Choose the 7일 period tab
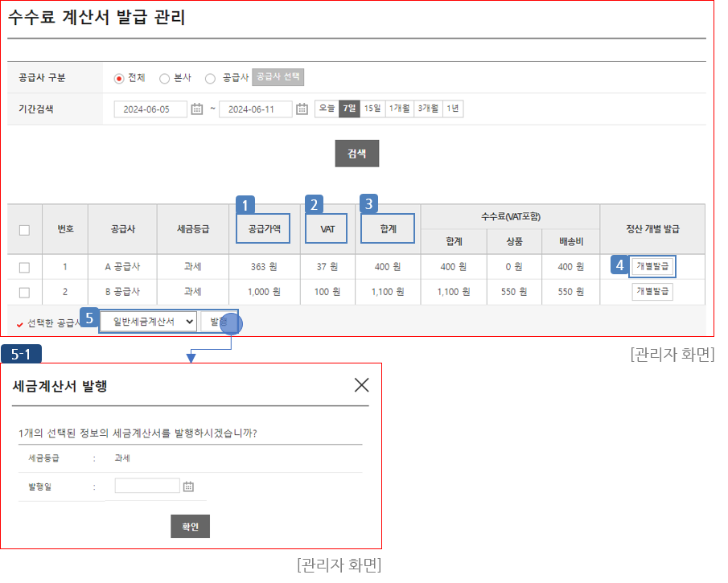Screen dimensions: 728x583 [349, 109]
